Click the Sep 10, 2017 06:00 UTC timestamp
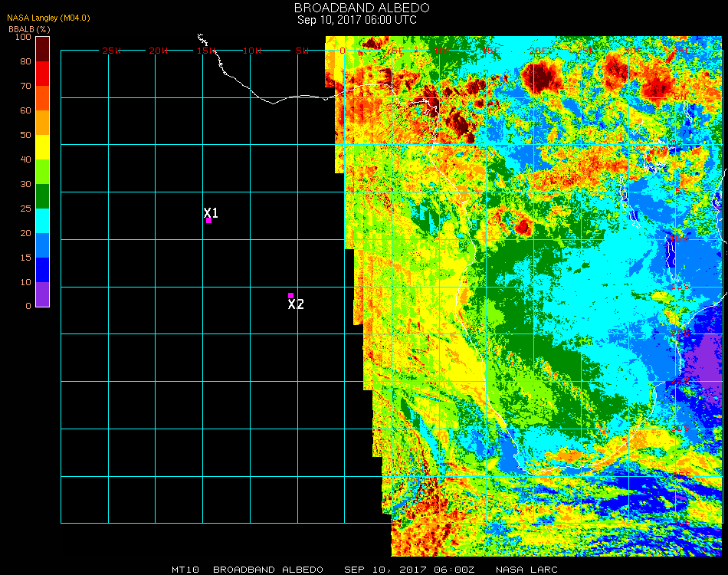The height and width of the screenshot is (575, 728). pyautogui.click(x=356, y=20)
